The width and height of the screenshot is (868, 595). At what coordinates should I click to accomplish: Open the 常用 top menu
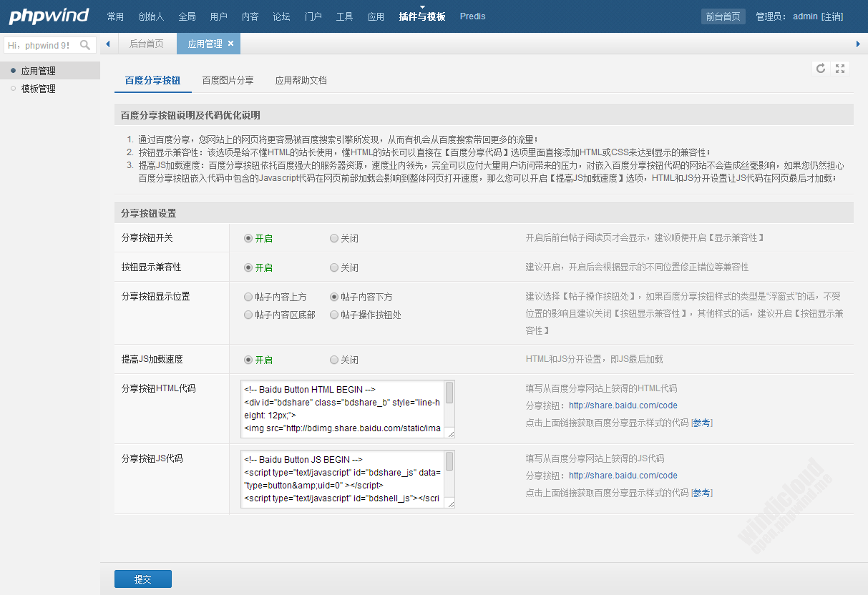pyautogui.click(x=115, y=16)
